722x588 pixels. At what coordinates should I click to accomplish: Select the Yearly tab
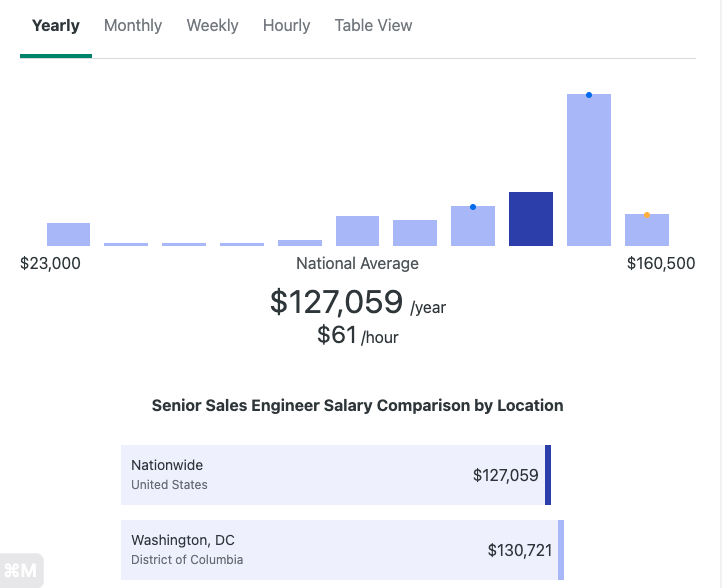(56, 26)
